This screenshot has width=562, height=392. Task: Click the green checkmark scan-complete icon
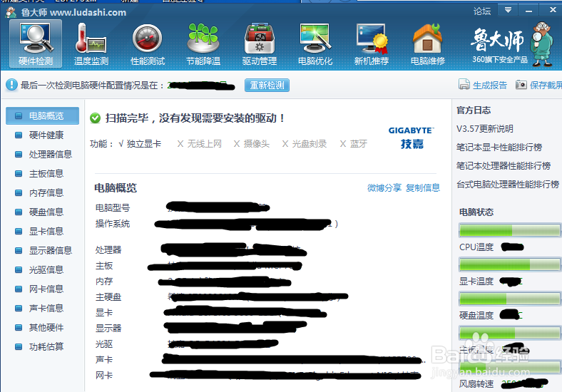point(95,118)
